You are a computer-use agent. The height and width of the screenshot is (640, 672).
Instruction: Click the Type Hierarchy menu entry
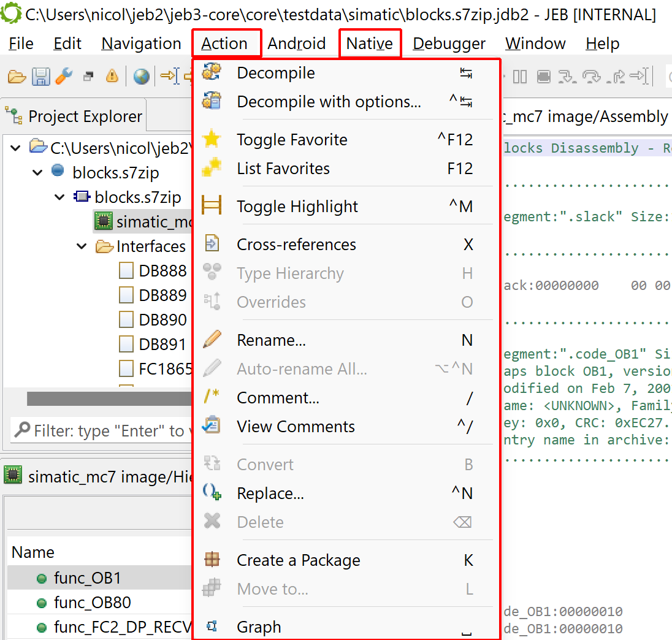click(346, 273)
